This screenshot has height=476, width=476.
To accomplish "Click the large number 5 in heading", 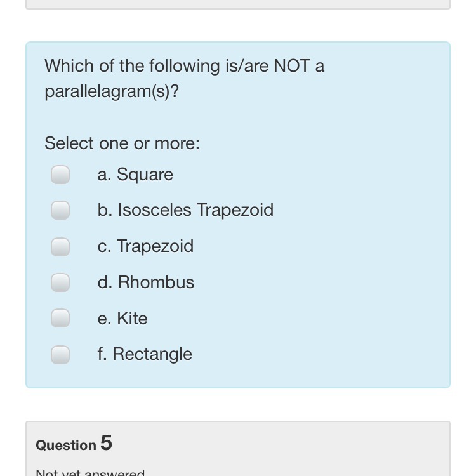I will (x=106, y=442).
